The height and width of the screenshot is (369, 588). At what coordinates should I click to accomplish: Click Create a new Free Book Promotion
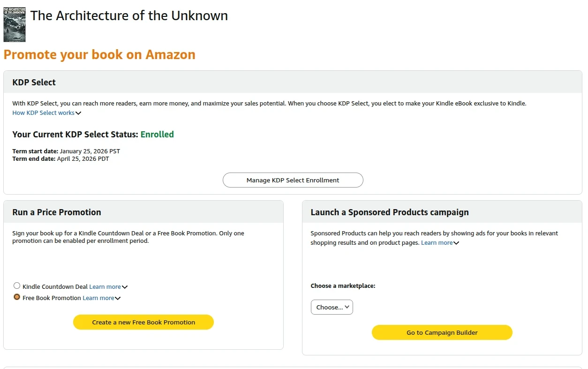pos(143,322)
